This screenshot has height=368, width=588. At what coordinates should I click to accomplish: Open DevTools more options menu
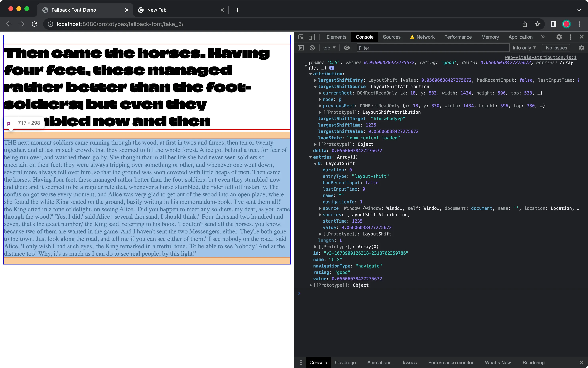(x=570, y=37)
